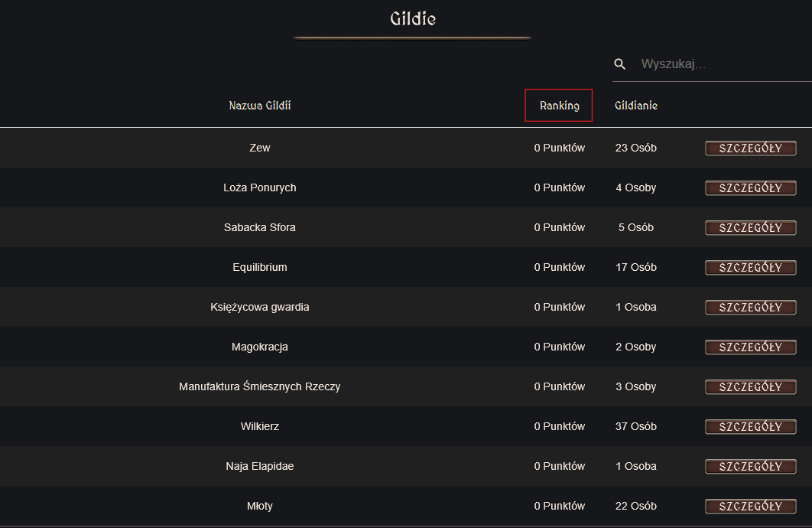Open Szczegóły for the Zew guild

pyautogui.click(x=750, y=148)
